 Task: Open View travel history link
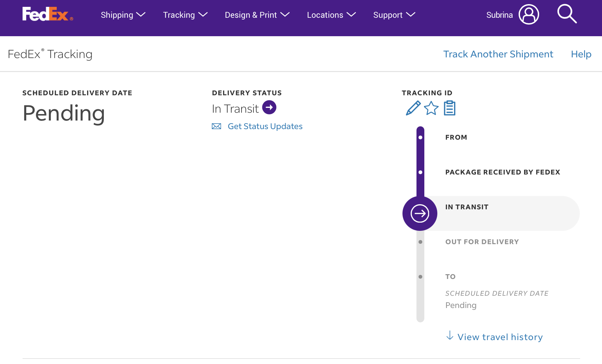tap(500, 337)
